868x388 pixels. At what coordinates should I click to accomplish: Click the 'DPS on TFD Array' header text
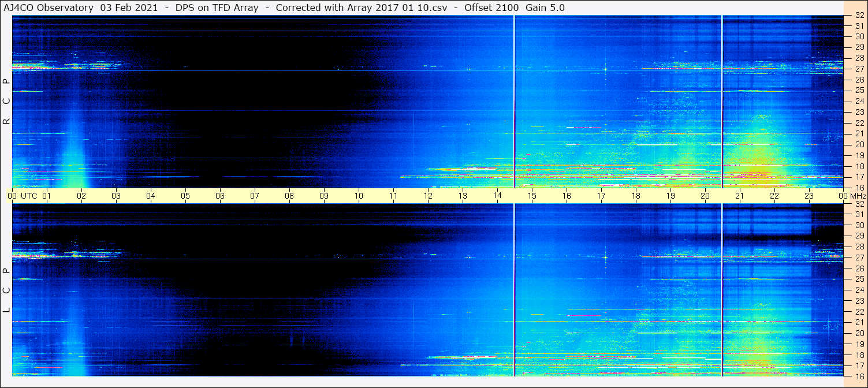point(217,8)
